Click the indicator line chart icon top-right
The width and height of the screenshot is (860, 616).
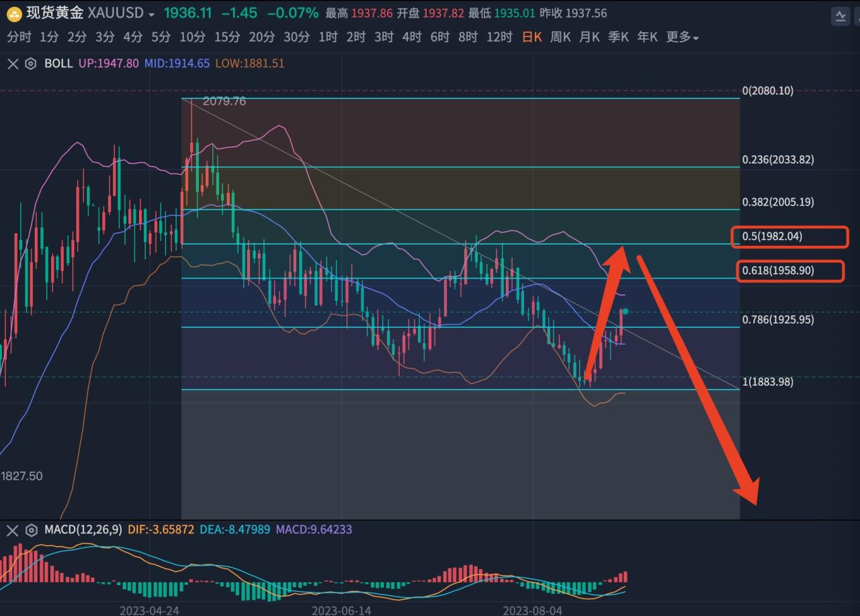point(840,17)
